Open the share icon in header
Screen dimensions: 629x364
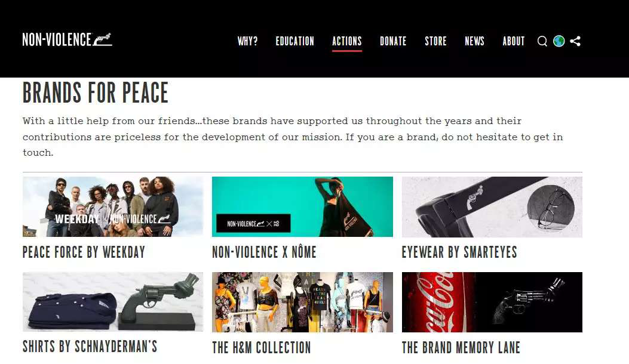(x=575, y=41)
